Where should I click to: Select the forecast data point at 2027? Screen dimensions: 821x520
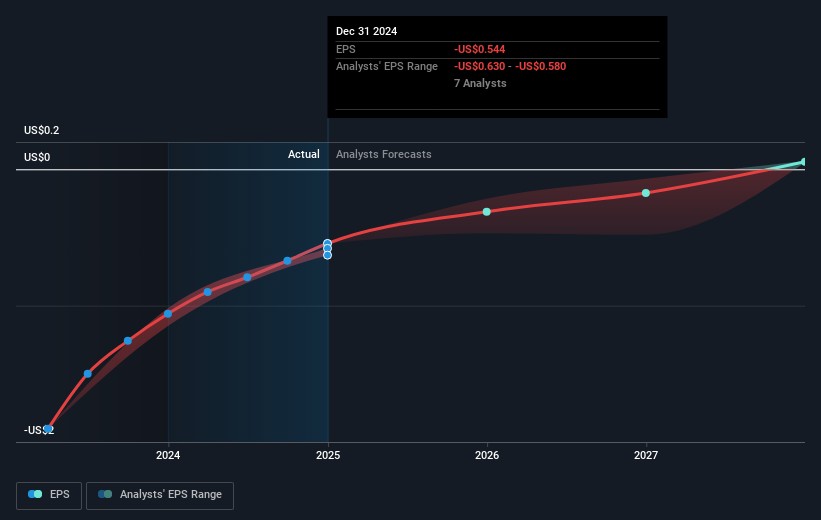point(646,192)
